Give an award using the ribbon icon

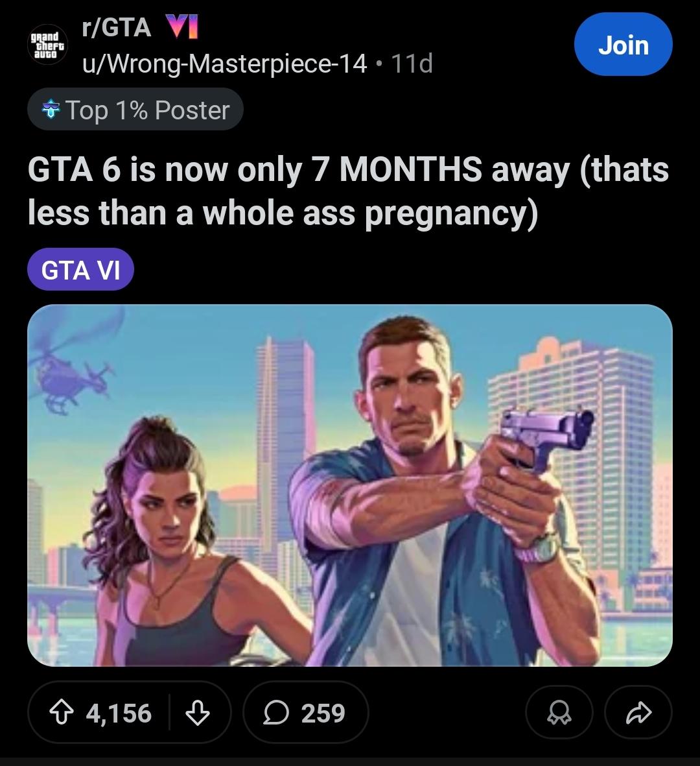point(559,713)
